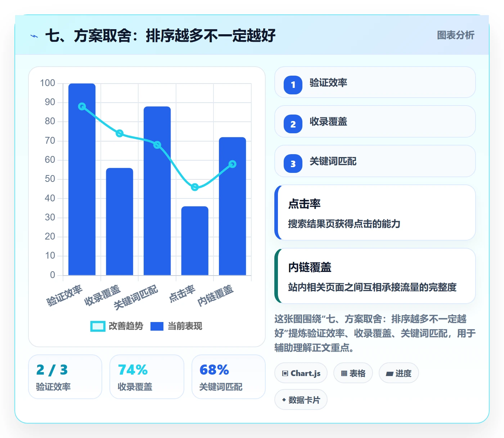Select the 数据卡片 tag
Image resolution: width=504 pixels, height=438 pixels.
point(301,399)
